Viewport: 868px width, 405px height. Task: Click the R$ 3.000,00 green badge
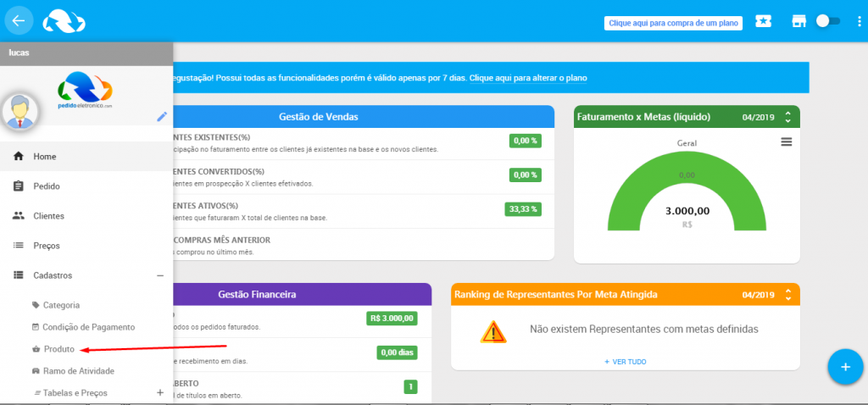pos(392,319)
